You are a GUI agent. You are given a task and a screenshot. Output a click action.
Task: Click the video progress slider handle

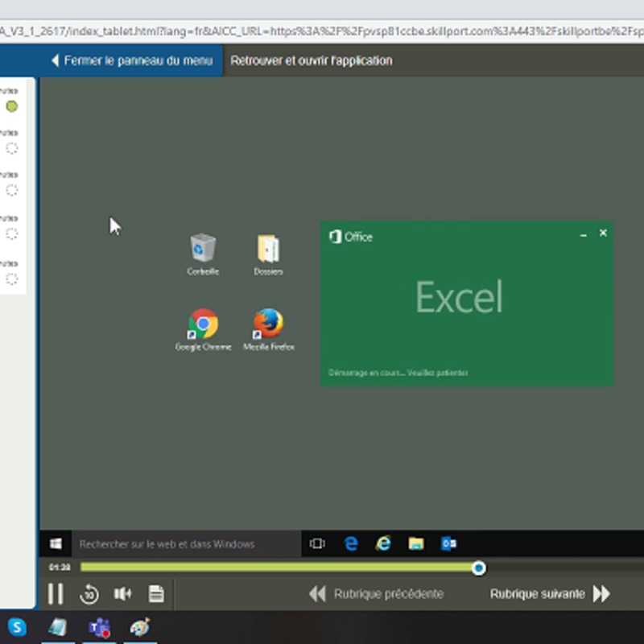pos(478,568)
